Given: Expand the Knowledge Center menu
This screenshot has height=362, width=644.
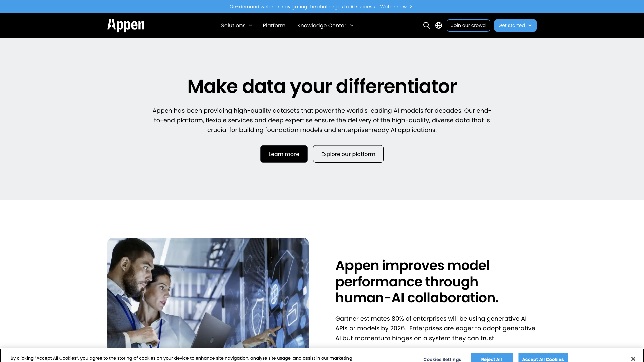Looking at the screenshot, I should click(326, 25).
